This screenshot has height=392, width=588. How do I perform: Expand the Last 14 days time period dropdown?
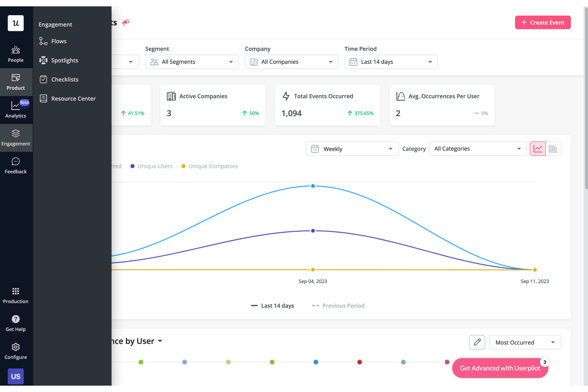point(391,62)
